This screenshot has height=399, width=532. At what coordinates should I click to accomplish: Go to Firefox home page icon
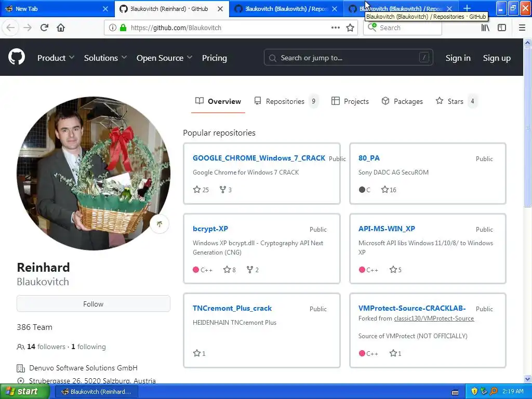point(61,28)
